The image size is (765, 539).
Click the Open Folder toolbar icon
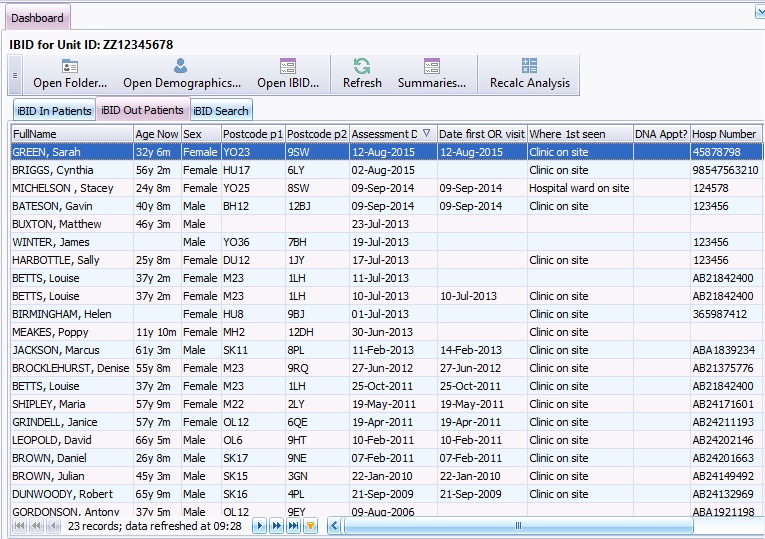point(70,66)
